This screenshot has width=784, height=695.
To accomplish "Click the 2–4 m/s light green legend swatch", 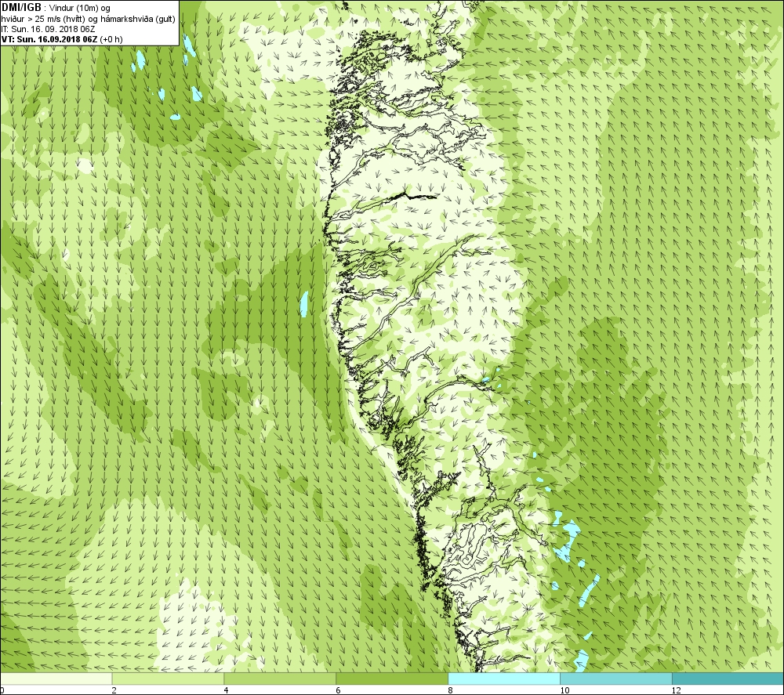I will 168,679.
